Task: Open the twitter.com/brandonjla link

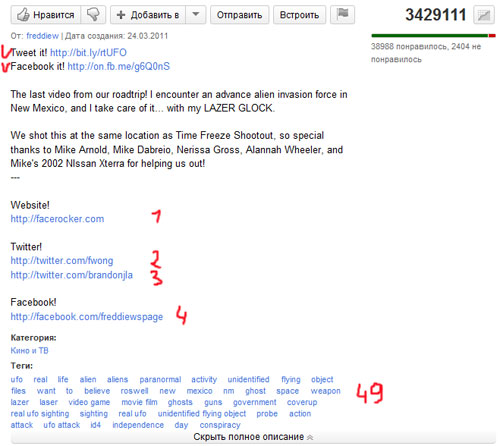Action: [x=72, y=275]
